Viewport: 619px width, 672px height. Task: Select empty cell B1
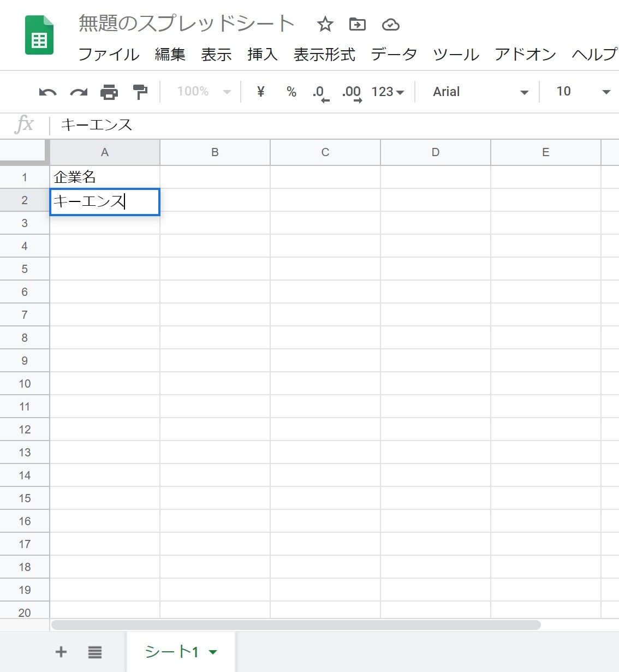215,177
